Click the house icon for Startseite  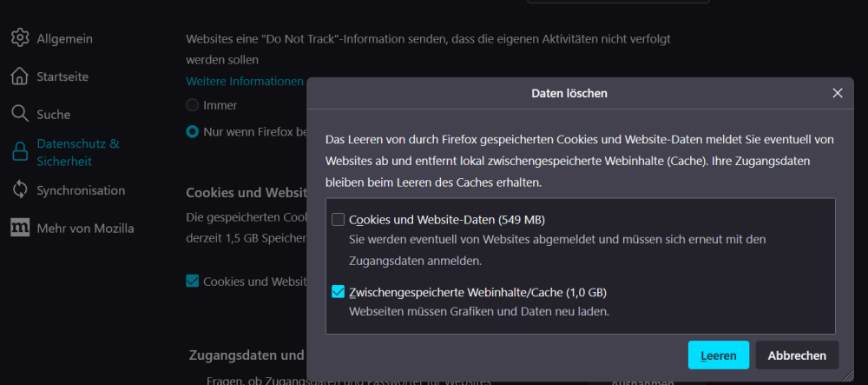pyautogui.click(x=20, y=76)
